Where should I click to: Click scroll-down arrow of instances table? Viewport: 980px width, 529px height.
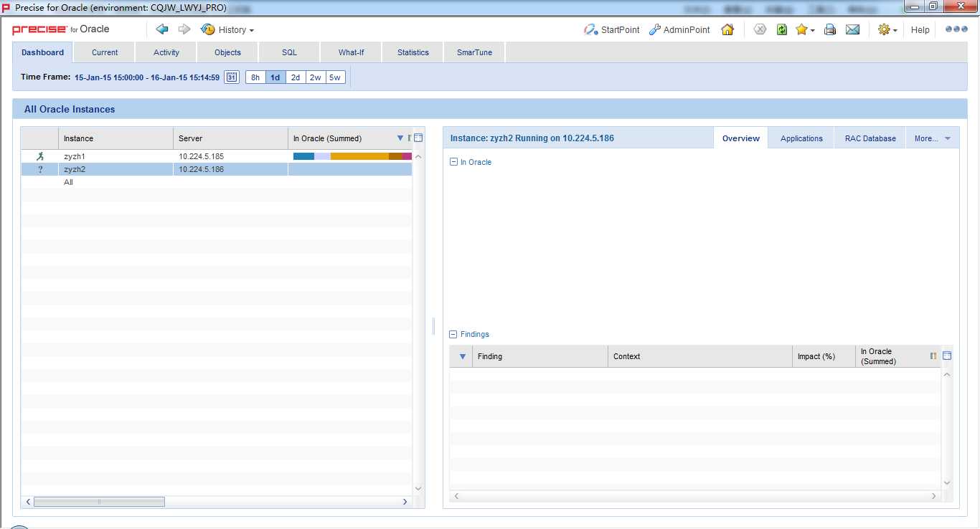(419, 488)
